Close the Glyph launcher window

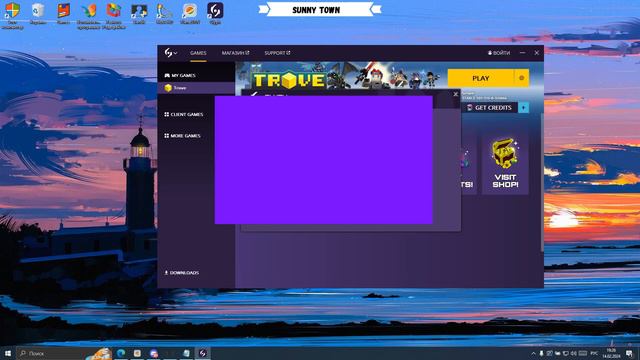[537, 53]
